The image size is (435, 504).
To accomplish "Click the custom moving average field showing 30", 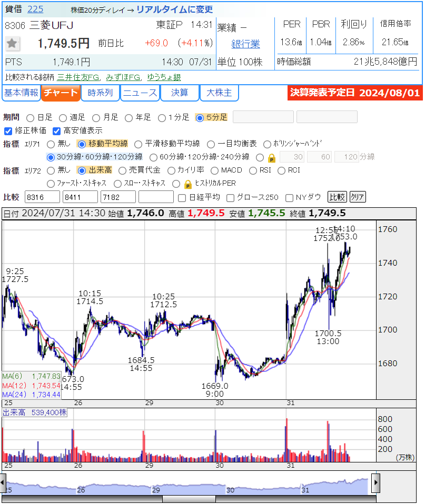I will (x=292, y=157).
